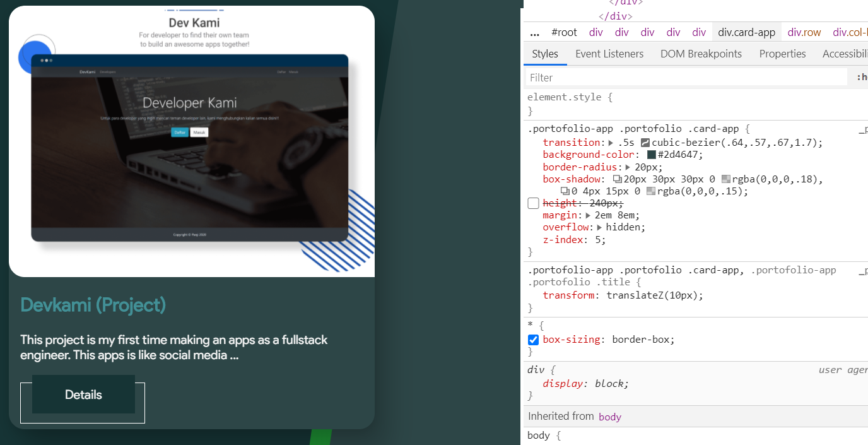Expand the border-radius shorthand triangle
The image size is (868, 445).
(x=629, y=167)
